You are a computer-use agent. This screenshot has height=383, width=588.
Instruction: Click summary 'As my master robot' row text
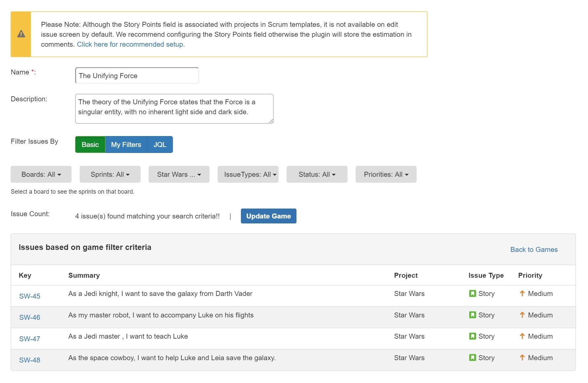tap(161, 315)
